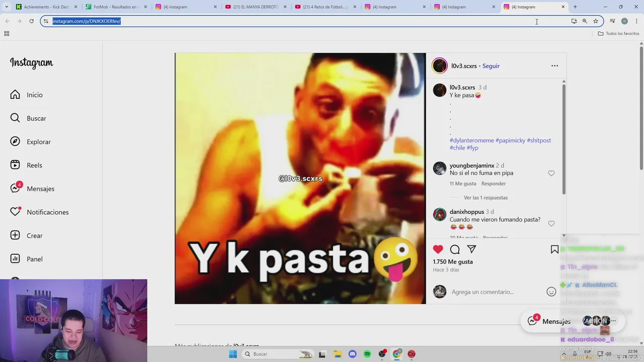Close the active Instagram tab
644x362 pixels.
coord(563,7)
